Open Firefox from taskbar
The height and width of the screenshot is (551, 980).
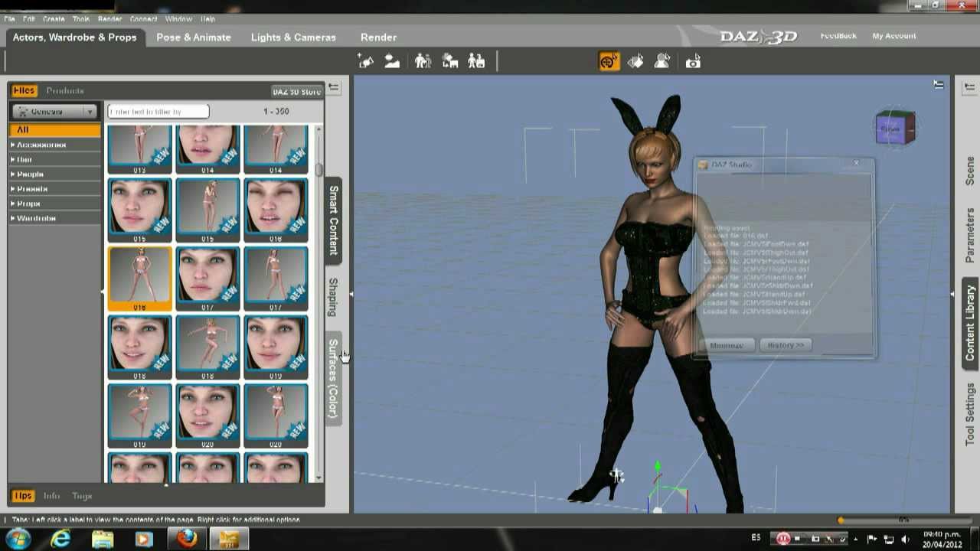[x=186, y=539]
